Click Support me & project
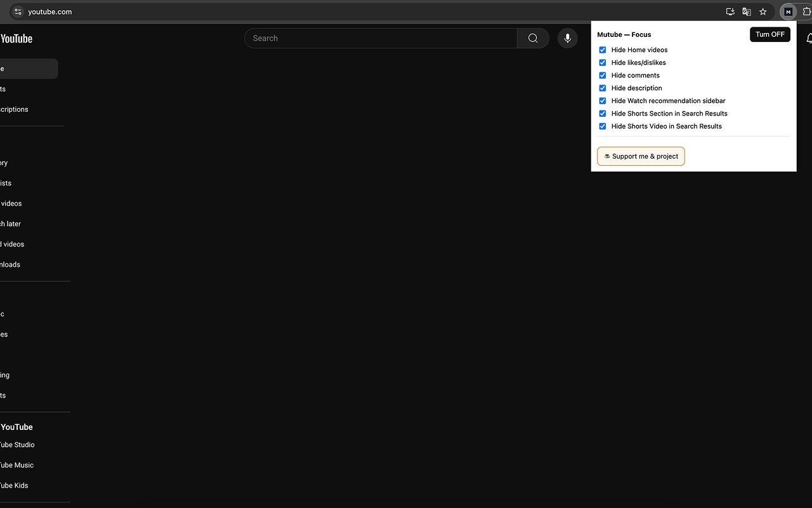 [641, 156]
